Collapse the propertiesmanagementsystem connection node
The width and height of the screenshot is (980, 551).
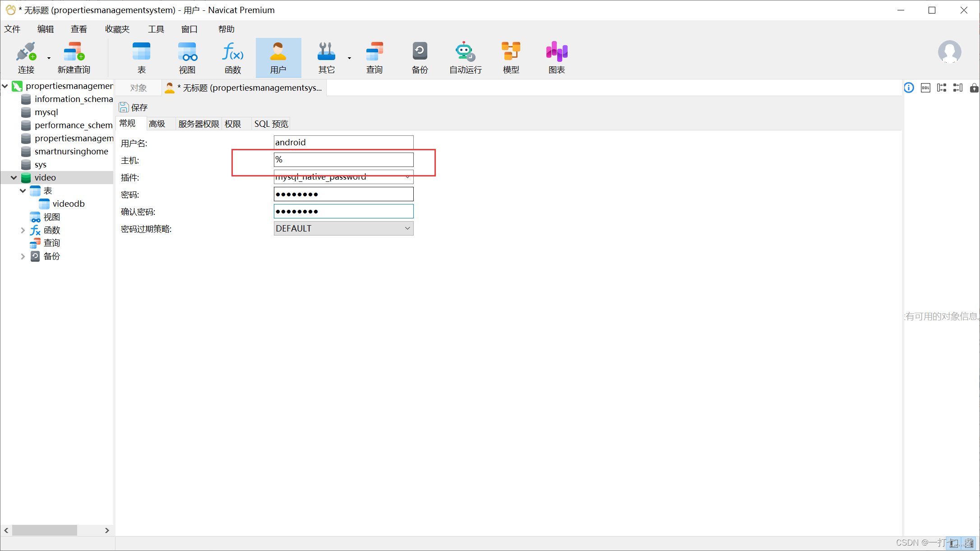5,86
